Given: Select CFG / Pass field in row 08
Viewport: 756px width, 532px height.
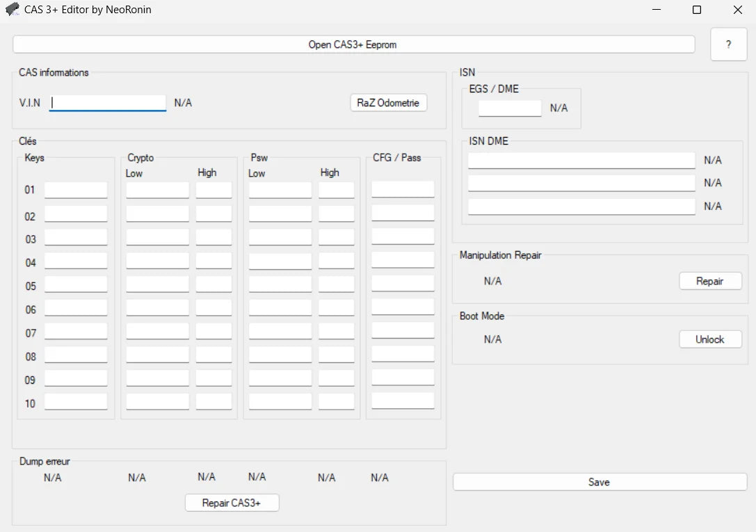Looking at the screenshot, I should (x=403, y=354).
